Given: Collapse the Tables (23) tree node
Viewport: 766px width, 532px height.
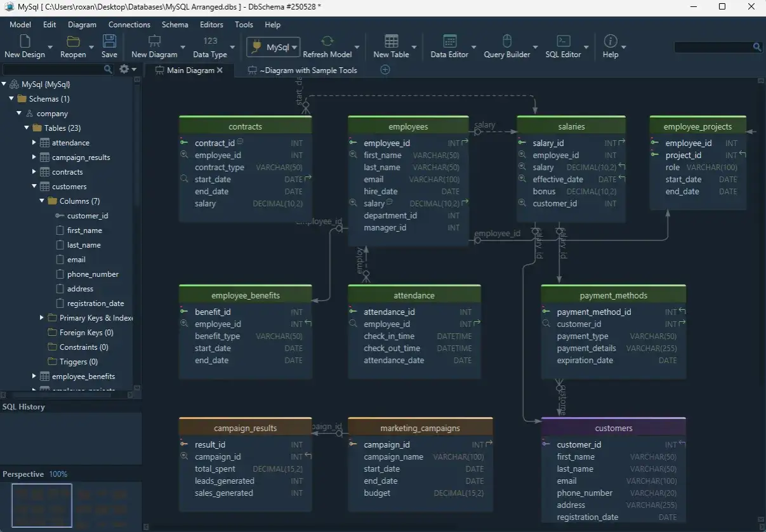Looking at the screenshot, I should click(27, 128).
